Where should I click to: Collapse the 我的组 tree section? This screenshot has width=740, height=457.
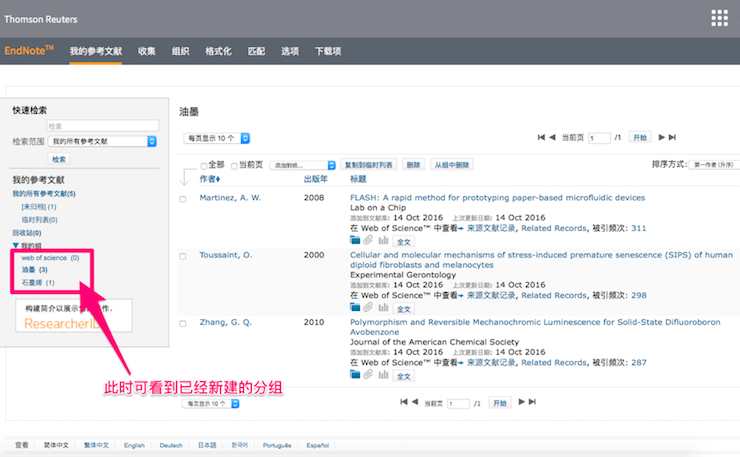click(16, 245)
